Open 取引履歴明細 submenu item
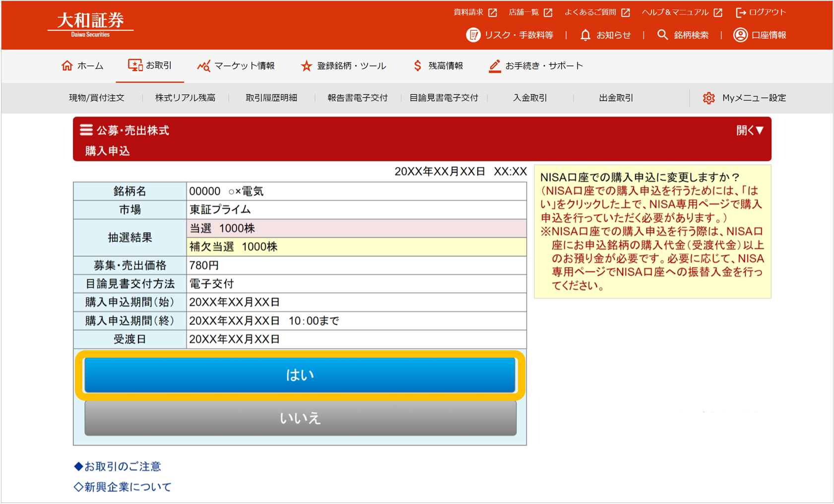834x504 pixels. 271,98
